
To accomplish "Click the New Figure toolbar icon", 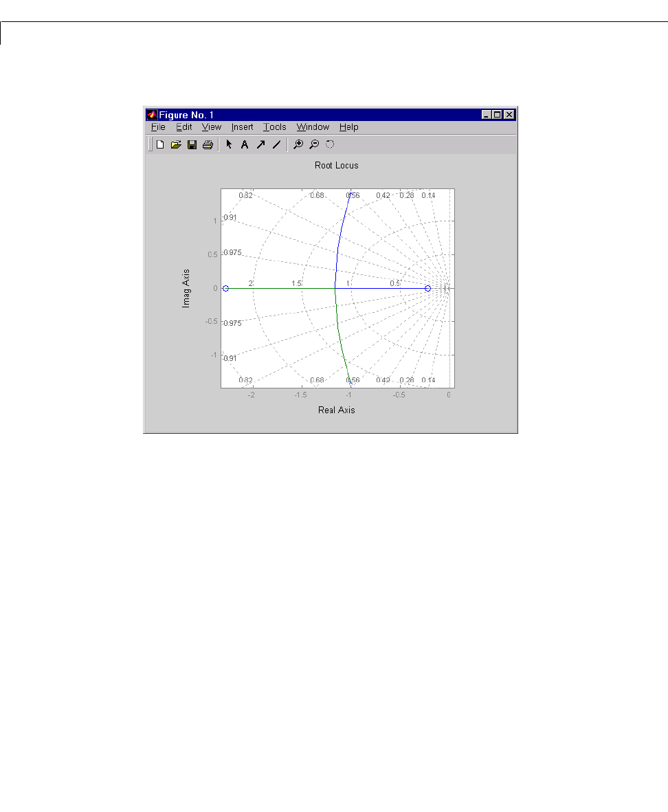I will (160, 144).
